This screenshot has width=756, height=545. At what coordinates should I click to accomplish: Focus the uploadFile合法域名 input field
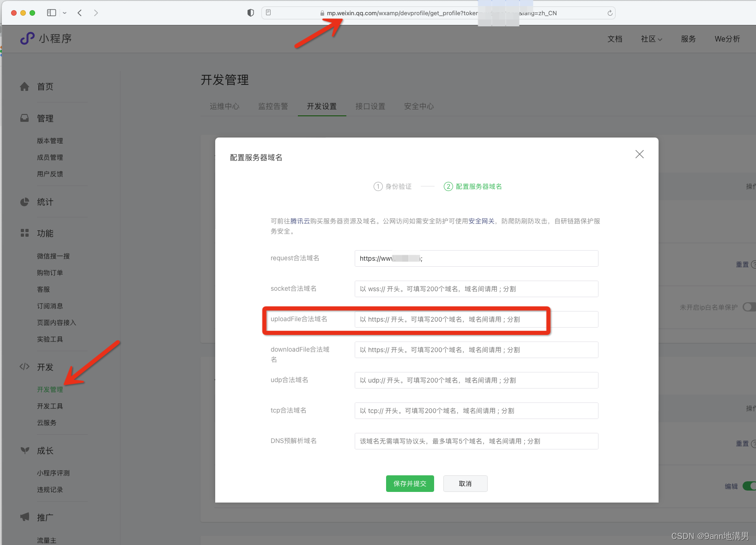click(477, 319)
